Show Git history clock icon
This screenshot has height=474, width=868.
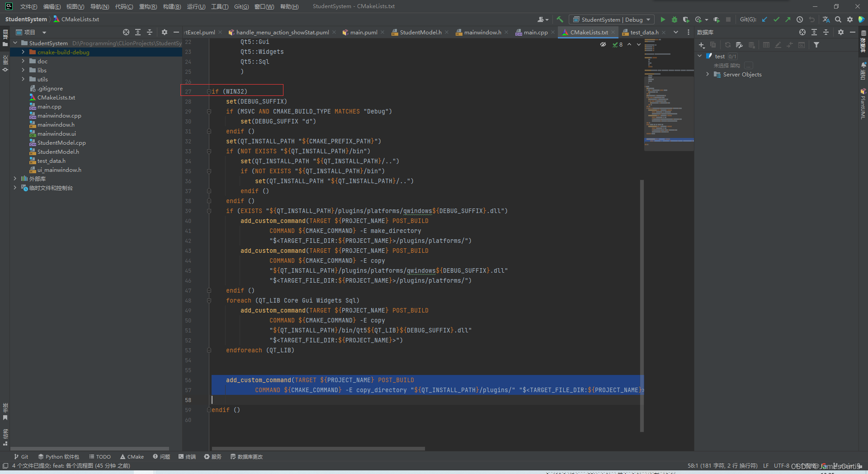pos(800,19)
